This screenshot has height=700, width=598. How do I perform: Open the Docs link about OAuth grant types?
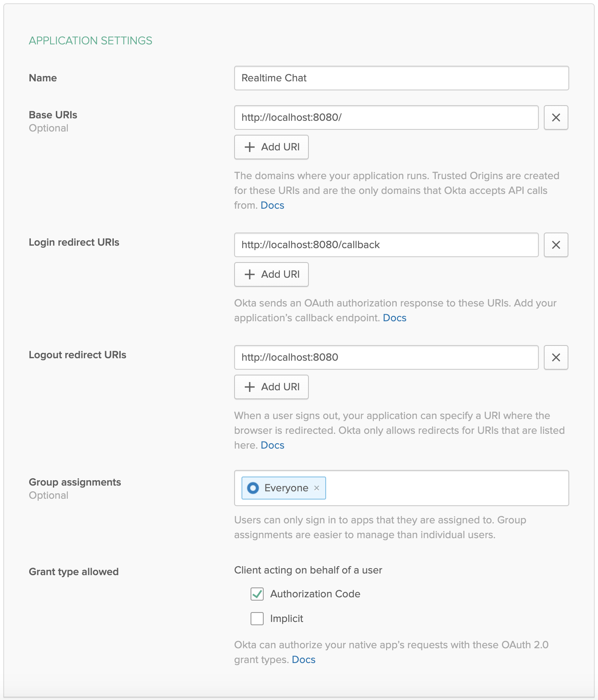coord(304,660)
